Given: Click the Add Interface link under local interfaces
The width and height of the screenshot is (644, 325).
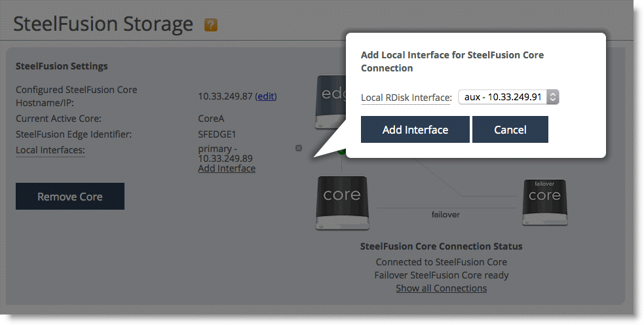Looking at the screenshot, I should click(x=227, y=168).
